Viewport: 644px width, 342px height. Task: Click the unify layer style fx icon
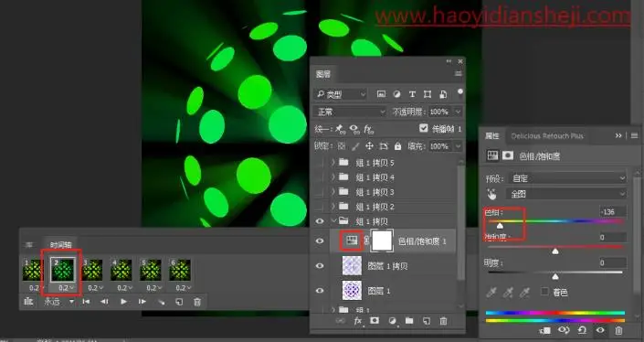coord(368,130)
